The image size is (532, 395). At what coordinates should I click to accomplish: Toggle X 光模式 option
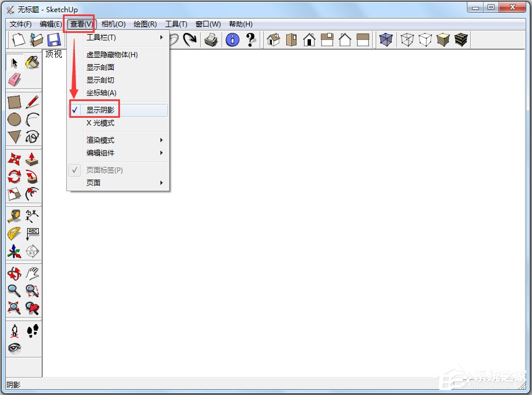tap(118, 123)
